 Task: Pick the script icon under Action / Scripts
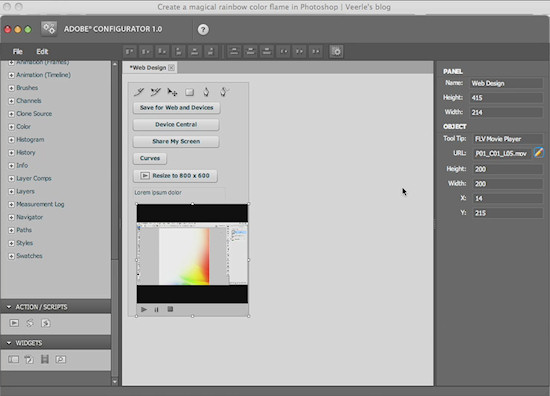click(x=30, y=323)
